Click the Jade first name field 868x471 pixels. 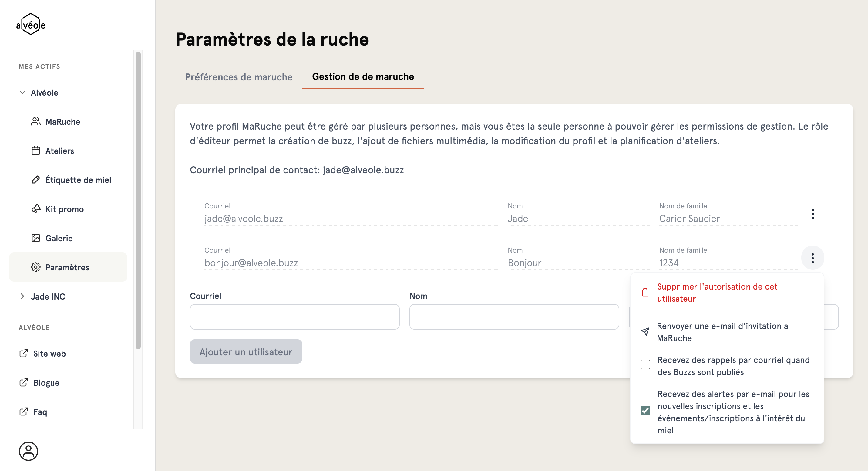coord(578,219)
